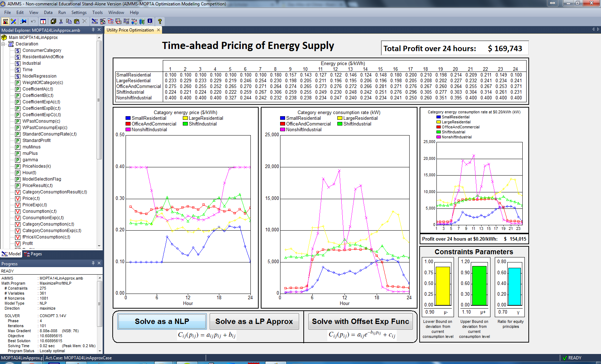601x364 pixels.
Task: Click the blue breakpoint/run marker toolbar icon
Action: [24, 21]
